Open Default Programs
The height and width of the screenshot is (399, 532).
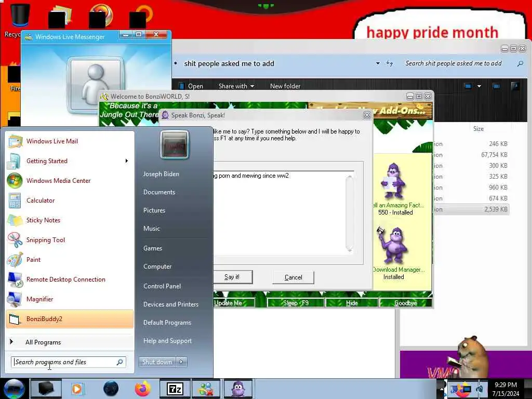pyautogui.click(x=167, y=323)
